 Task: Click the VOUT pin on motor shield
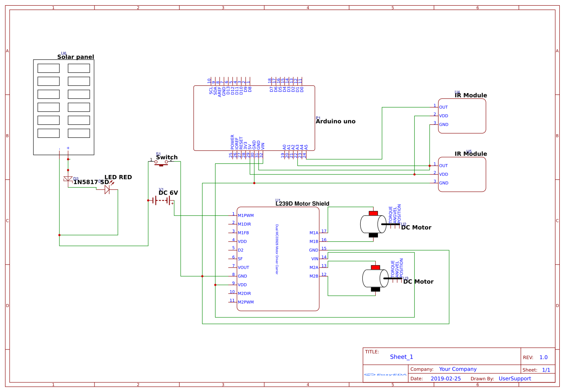point(243,267)
